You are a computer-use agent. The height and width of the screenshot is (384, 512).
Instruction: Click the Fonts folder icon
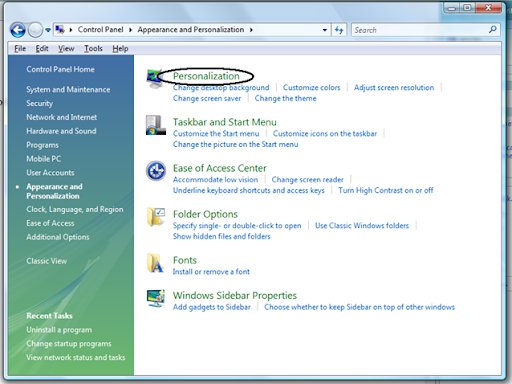tap(155, 263)
